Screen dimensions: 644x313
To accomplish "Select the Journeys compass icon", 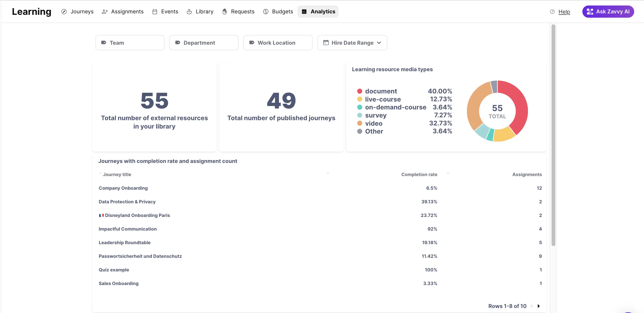I will (64, 11).
